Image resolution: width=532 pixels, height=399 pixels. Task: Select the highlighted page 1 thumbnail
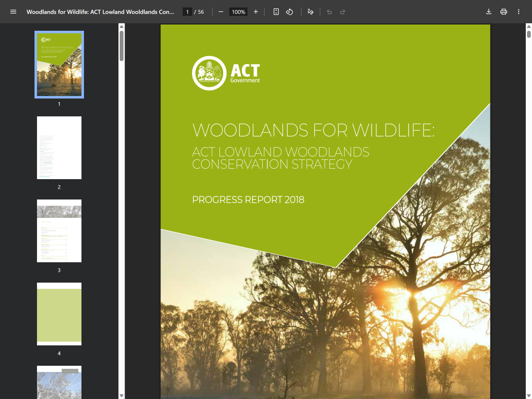click(59, 64)
